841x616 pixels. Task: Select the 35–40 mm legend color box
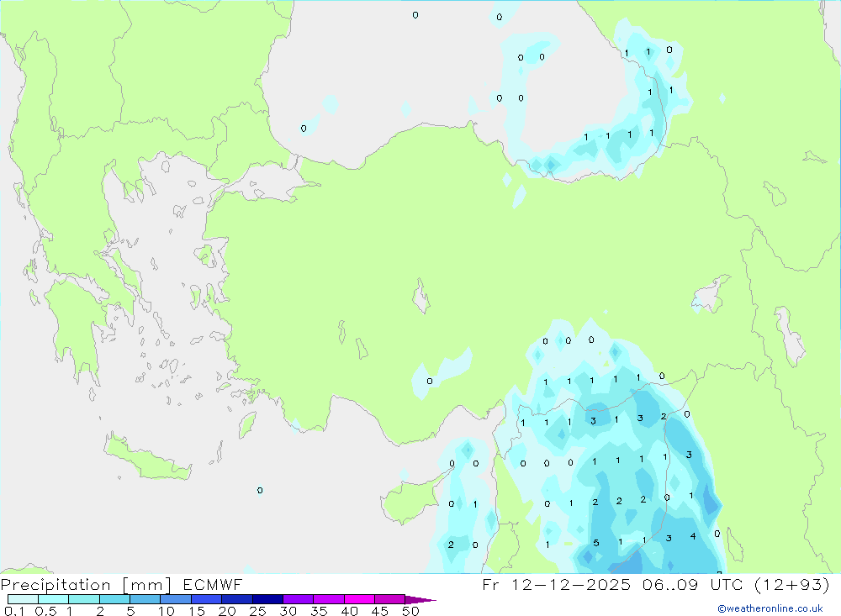[329, 599]
